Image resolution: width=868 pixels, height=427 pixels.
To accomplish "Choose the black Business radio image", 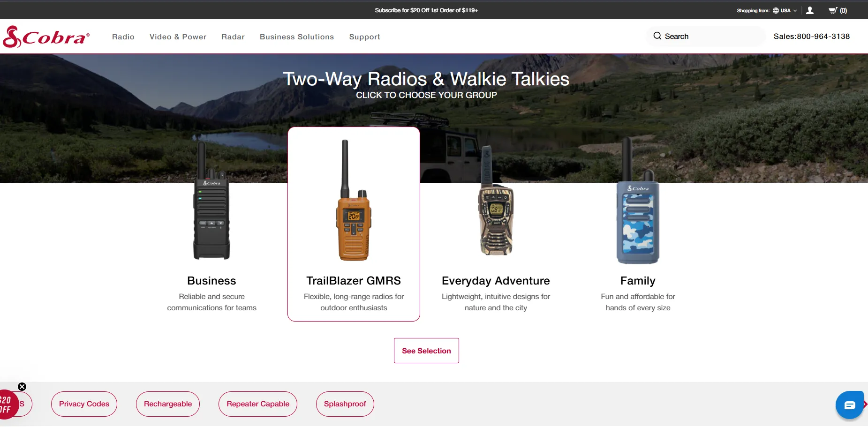I will [x=211, y=206].
